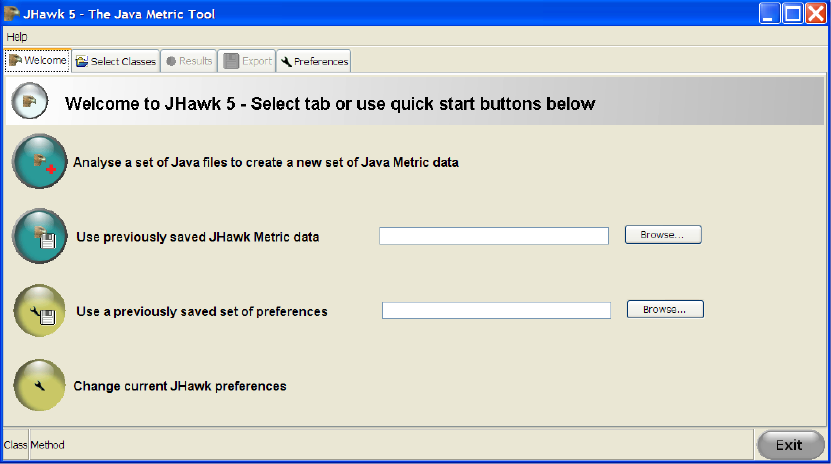The height and width of the screenshot is (464, 831).
Task: Click the round Change JHawk preferences icon
Action: click(40, 385)
